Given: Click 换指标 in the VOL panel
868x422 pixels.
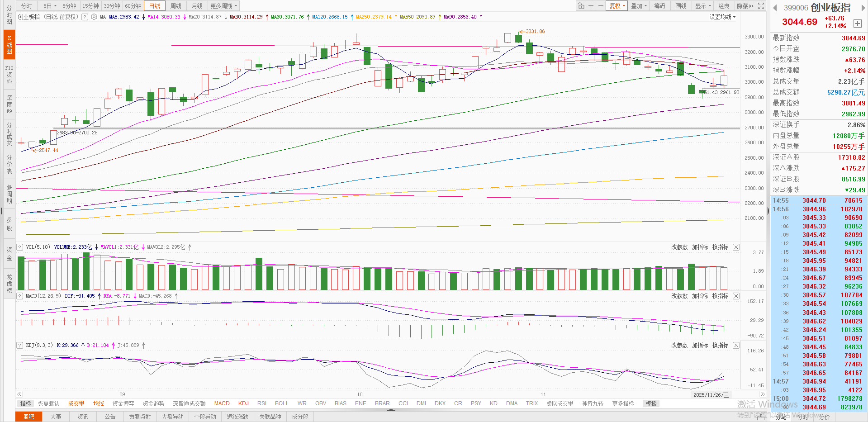Looking at the screenshot, I should click(720, 247).
